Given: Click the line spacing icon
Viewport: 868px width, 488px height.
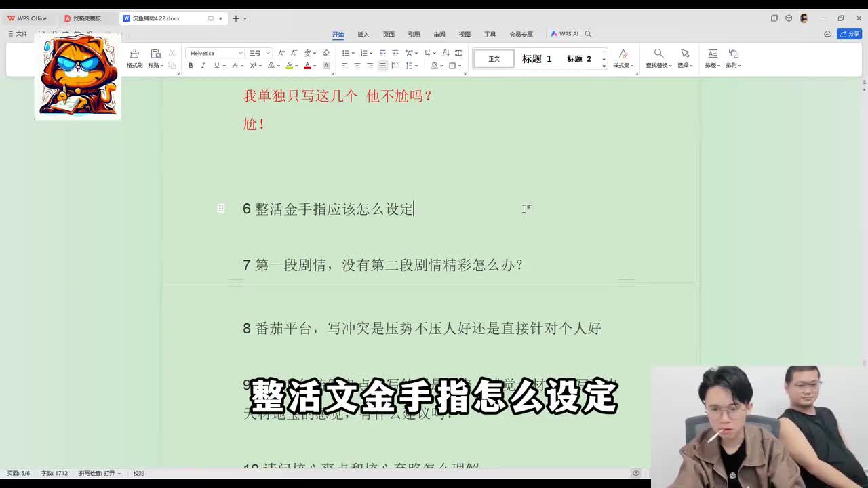Looking at the screenshot, I should (409, 66).
